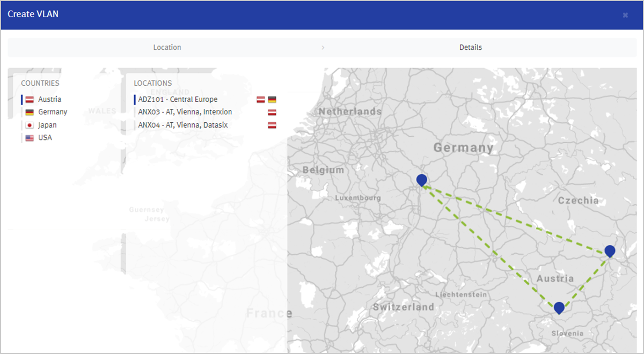Click the Switzerland label on the map
The width and height of the screenshot is (644, 354).
coord(404,307)
